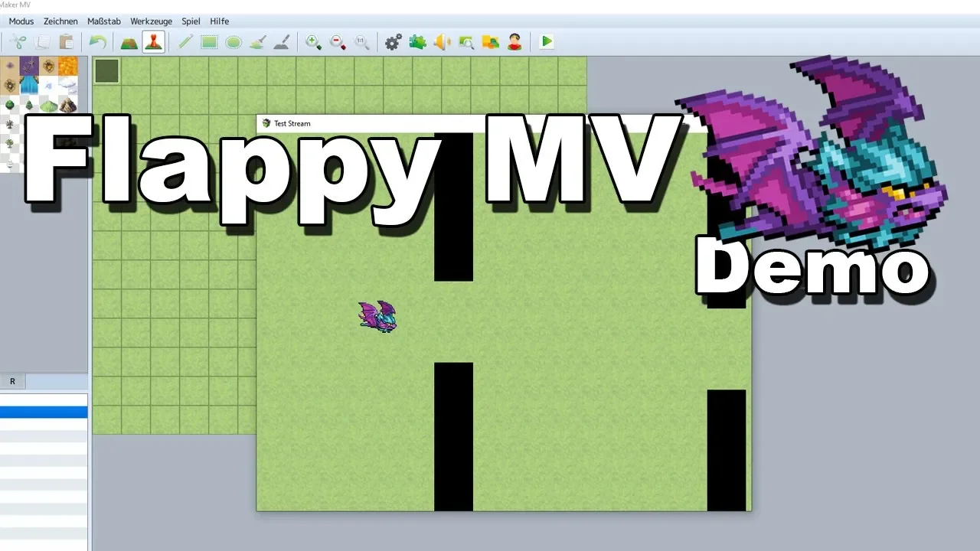Click the Test Stream window title
Screen dimensions: 980x551
pos(292,123)
